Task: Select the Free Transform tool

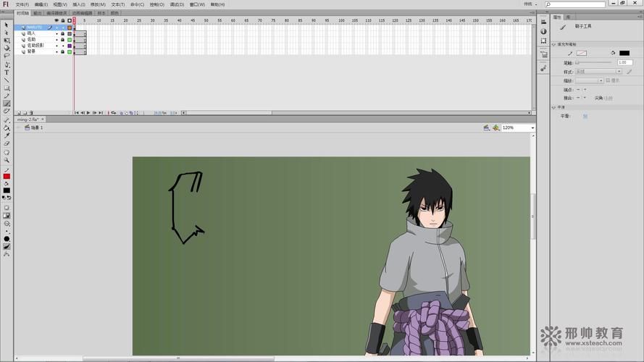Action: 7,41
